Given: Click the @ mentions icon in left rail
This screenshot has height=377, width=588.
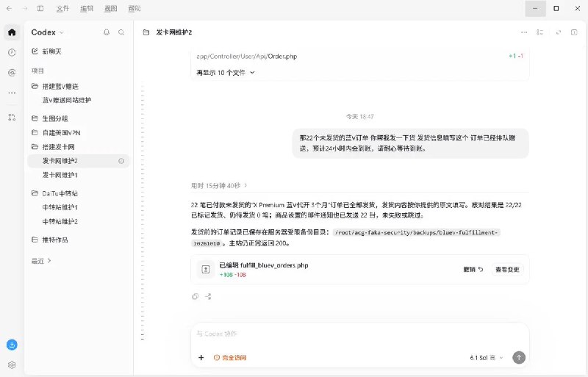Looking at the screenshot, I should [12, 73].
